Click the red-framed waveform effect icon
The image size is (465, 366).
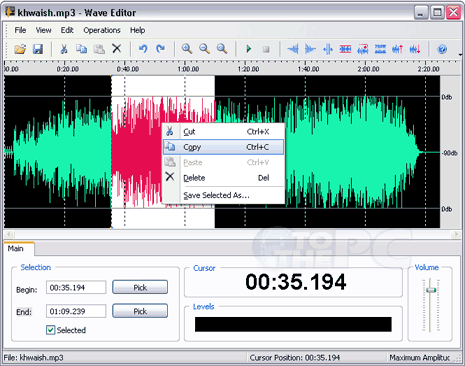(345, 49)
